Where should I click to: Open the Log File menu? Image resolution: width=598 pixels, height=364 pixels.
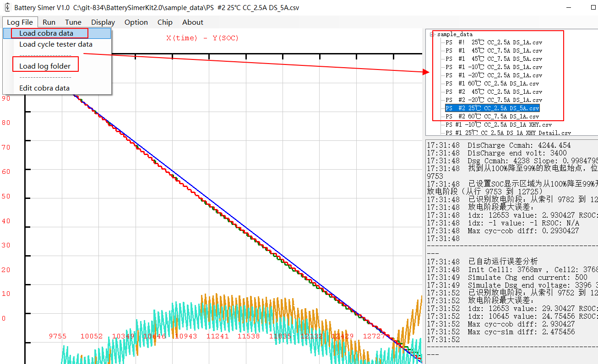[x=20, y=22]
